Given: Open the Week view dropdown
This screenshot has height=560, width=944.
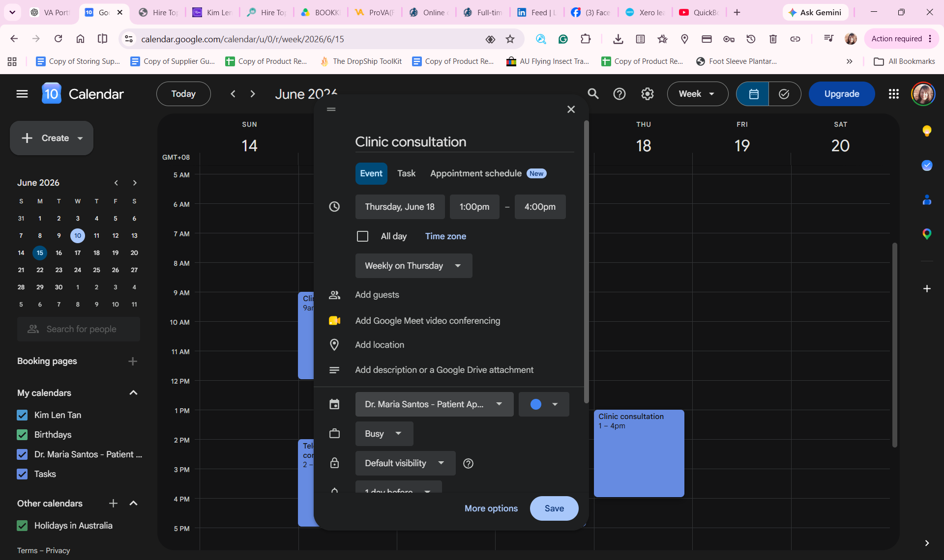Looking at the screenshot, I should 697,94.
